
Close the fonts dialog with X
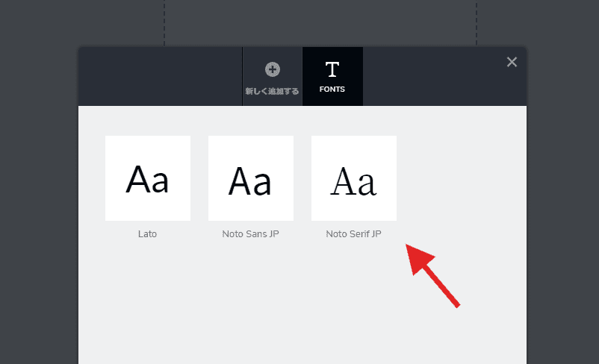pyautogui.click(x=512, y=62)
